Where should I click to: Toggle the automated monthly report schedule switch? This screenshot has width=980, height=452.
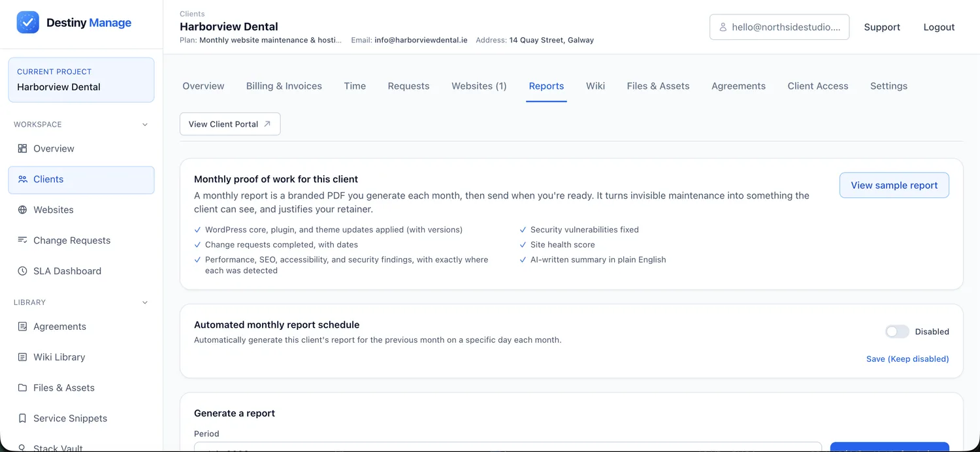coord(897,332)
